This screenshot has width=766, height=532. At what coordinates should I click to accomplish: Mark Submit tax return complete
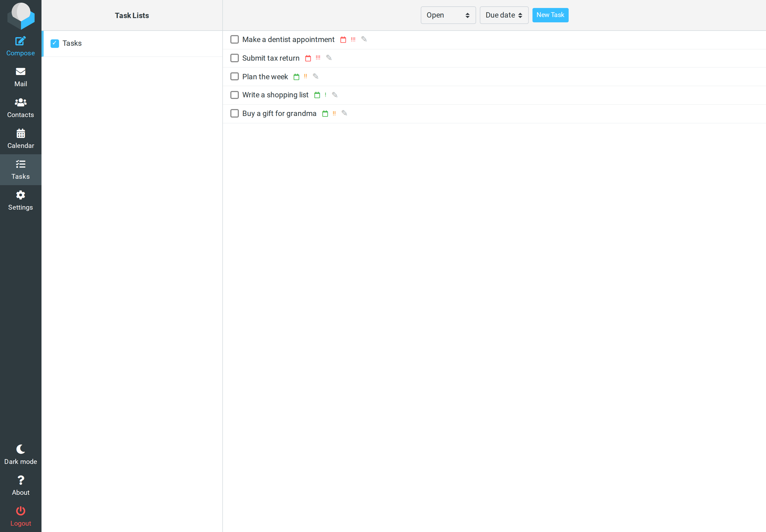point(235,58)
